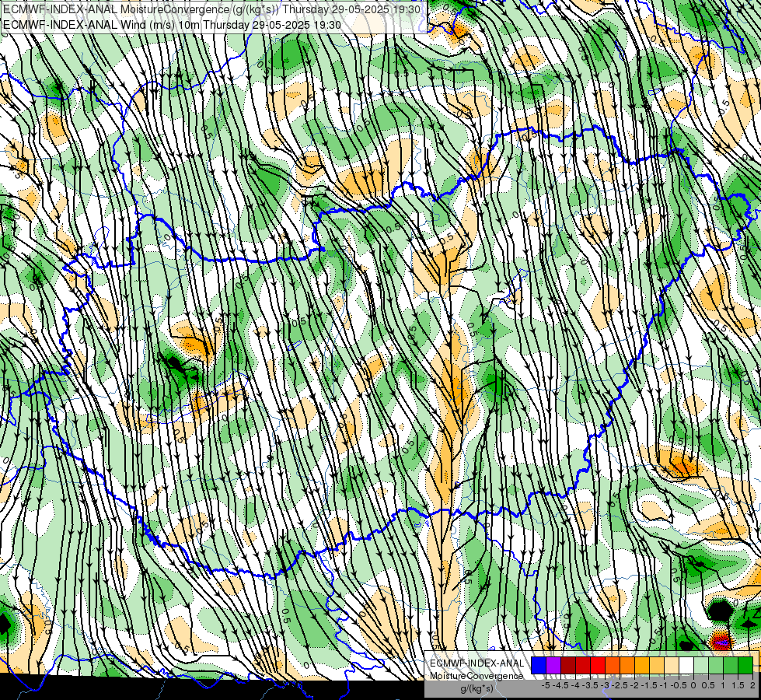761x700 pixels.
Task: Click the -1.5 legend value
Action: [x=649, y=685]
